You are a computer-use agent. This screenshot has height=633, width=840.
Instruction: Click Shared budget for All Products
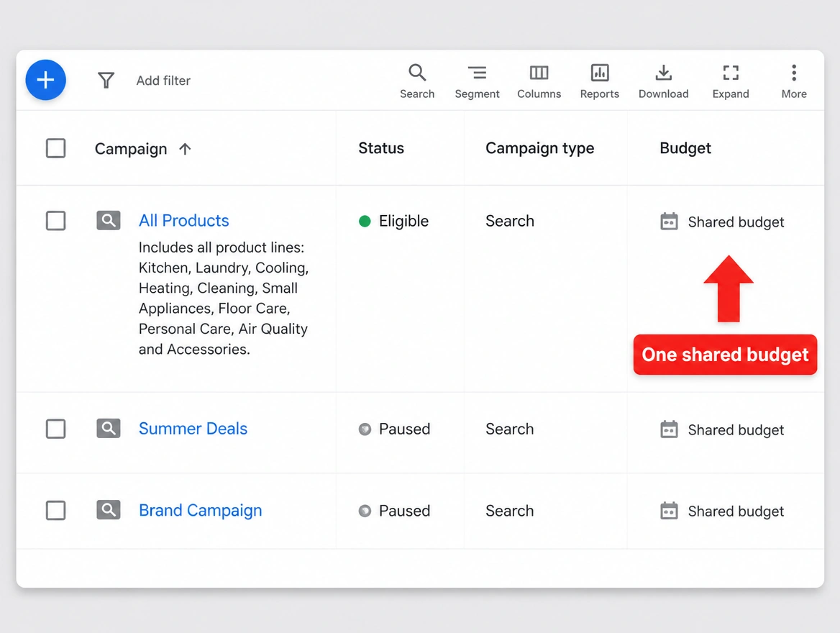pos(736,222)
